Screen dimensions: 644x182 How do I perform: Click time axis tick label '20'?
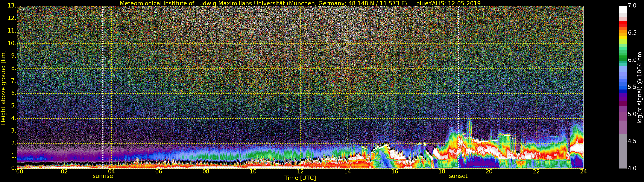pos(489,172)
